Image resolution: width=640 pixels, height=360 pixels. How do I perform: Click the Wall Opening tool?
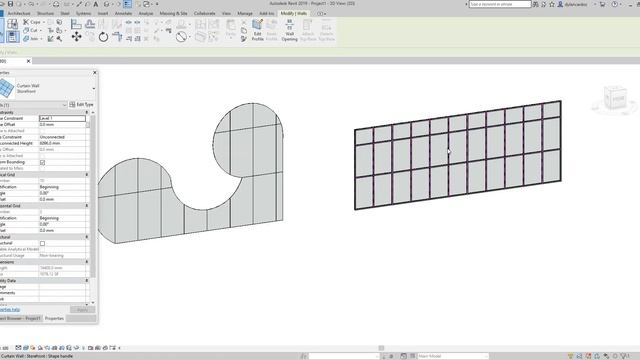click(289, 30)
